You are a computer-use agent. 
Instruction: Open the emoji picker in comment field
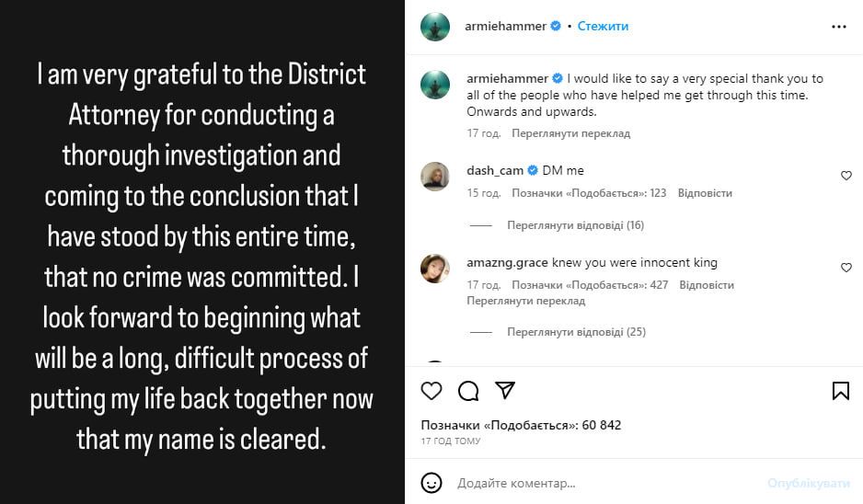431,483
